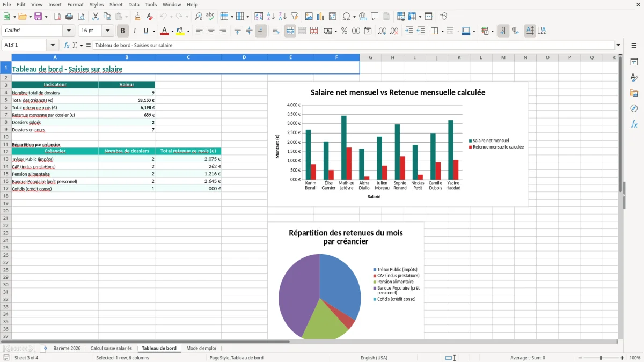644x362 pixels.
Task: Open the sidebar Gallery panel
Action: [634, 93]
